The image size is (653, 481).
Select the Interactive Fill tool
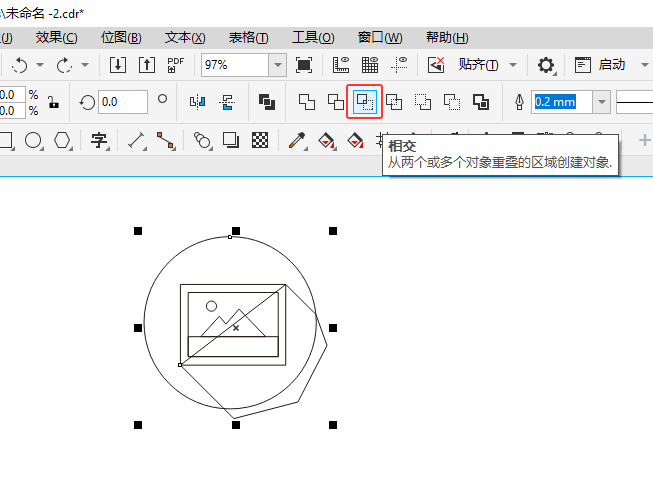327,140
